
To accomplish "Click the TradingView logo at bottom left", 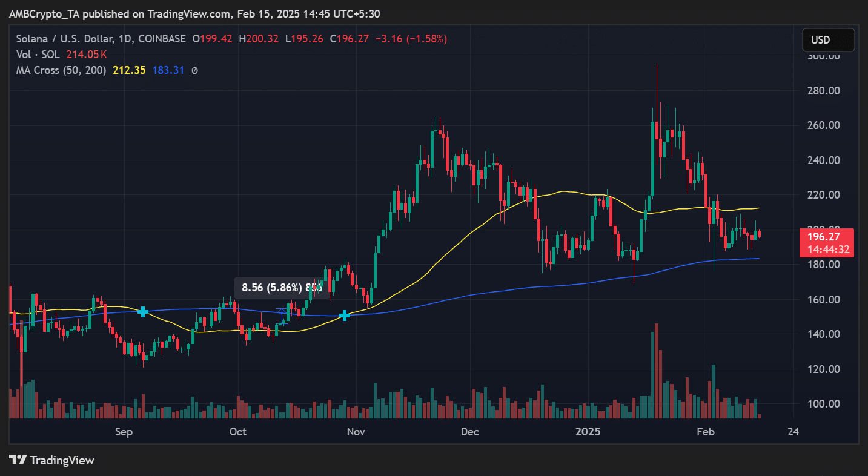I will pos(51,460).
